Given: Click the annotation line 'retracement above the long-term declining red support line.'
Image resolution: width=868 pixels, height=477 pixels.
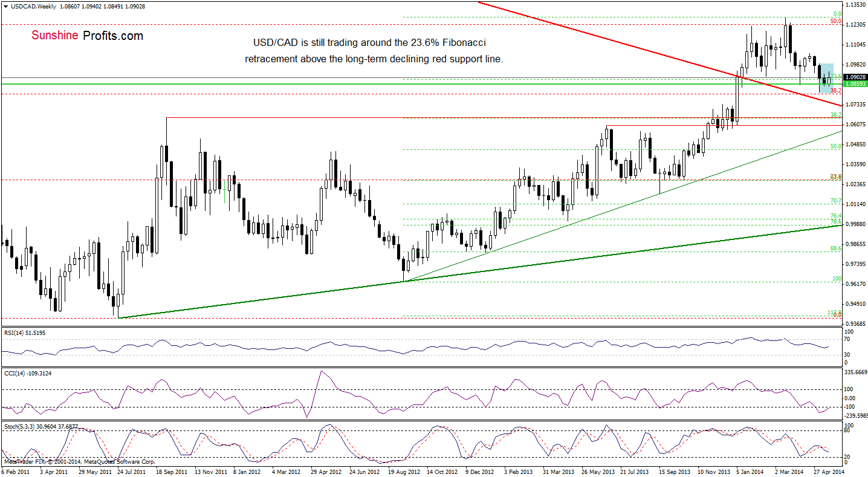Looking at the screenshot, I should 374,59.
